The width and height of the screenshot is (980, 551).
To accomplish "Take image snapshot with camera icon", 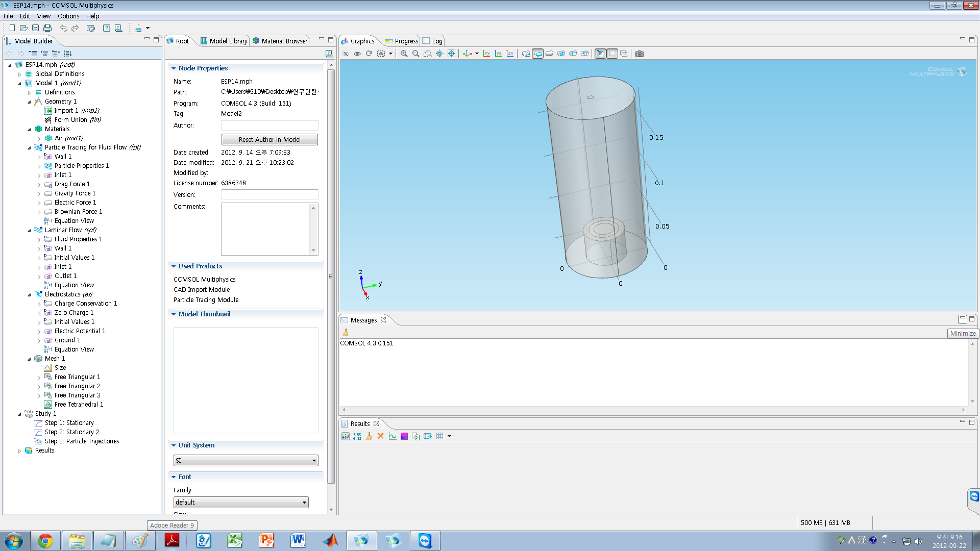I will (x=639, y=54).
